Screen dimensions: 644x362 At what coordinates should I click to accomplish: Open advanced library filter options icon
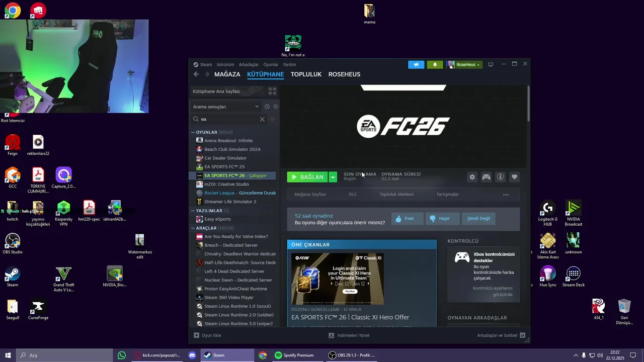click(272, 119)
